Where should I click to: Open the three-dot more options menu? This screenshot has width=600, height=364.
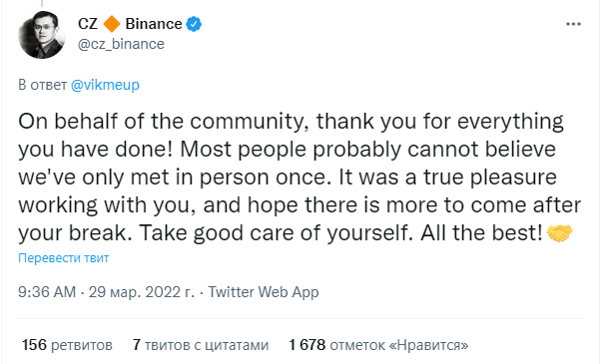click(573, 24)
